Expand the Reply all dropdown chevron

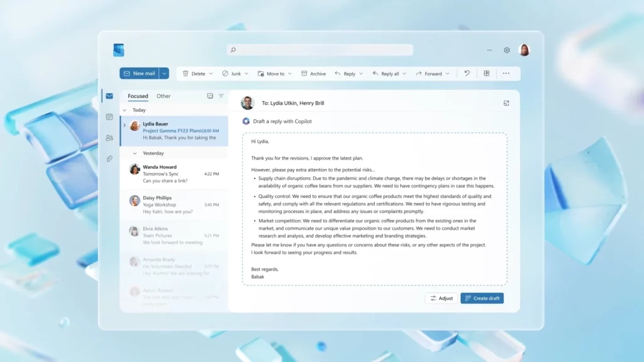404,74
